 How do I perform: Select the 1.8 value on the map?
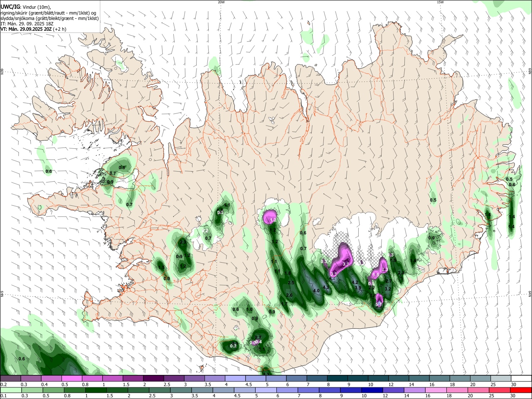(288, 273)
